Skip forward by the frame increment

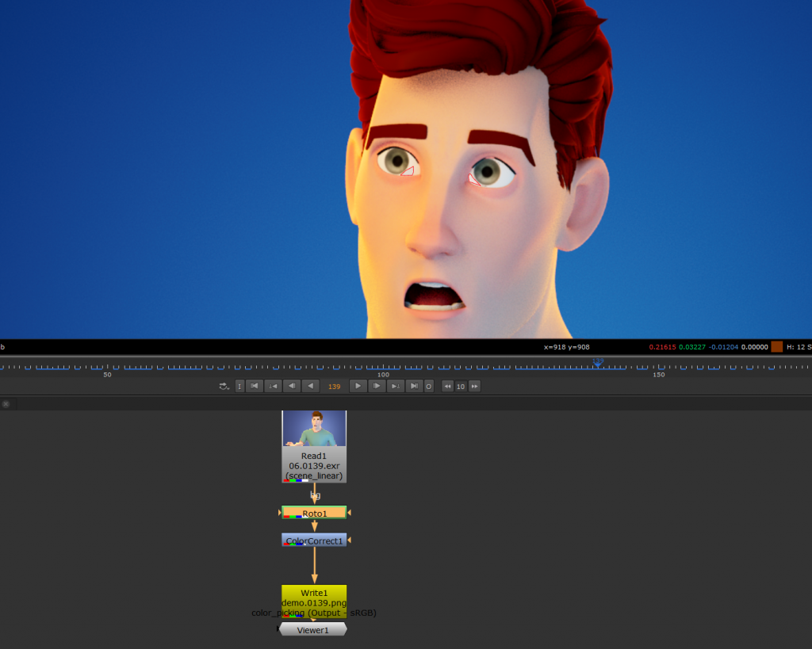click(x=474, y=386)
